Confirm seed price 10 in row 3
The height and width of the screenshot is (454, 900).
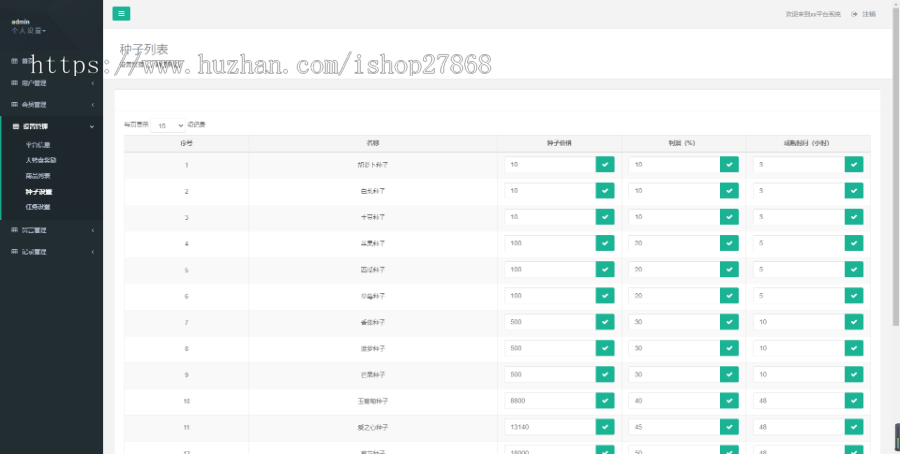tap(605, 217)
